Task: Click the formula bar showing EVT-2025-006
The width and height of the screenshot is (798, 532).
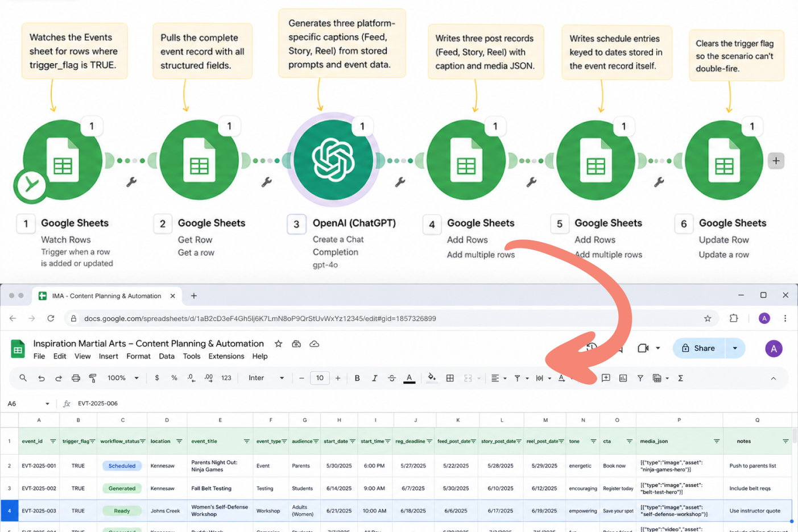Action: click(98, 404)
